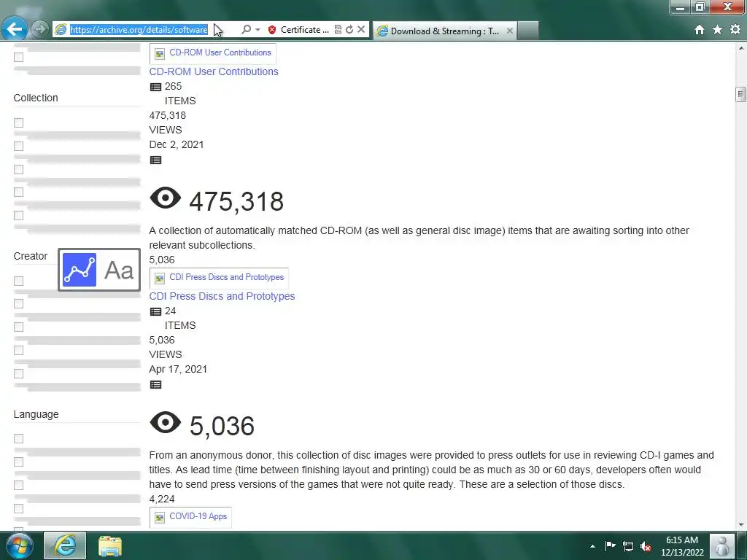Click the Dec 2, 2021 date text
The height and width of the screenshot is (560, 747).
(177, 144)
